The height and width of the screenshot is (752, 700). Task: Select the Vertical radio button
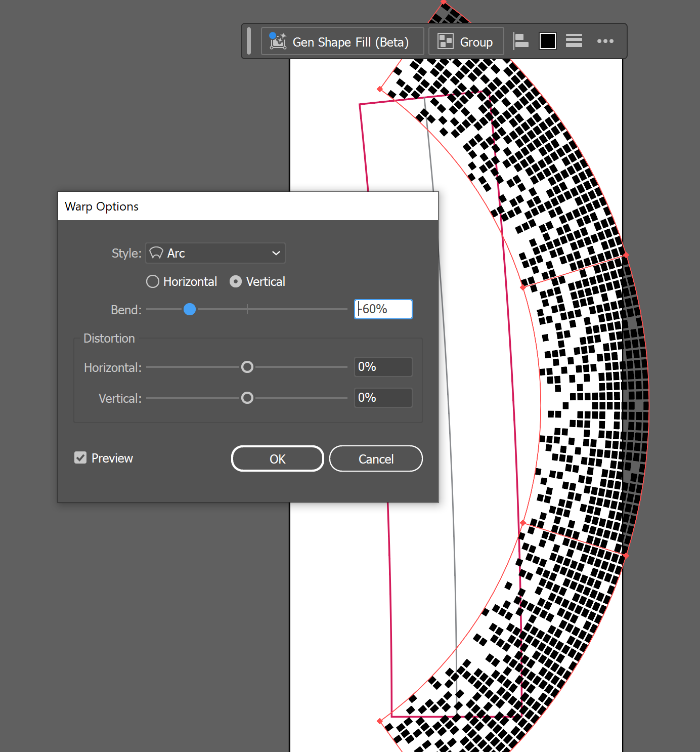236,281
